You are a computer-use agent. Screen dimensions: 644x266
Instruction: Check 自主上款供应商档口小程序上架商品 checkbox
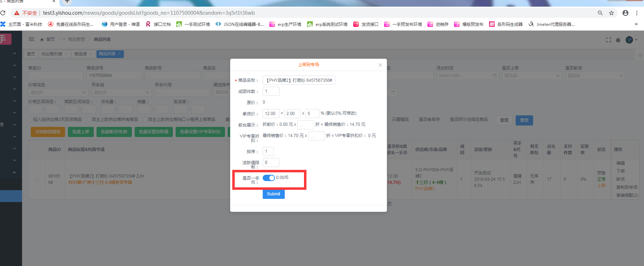pos(145,120)
